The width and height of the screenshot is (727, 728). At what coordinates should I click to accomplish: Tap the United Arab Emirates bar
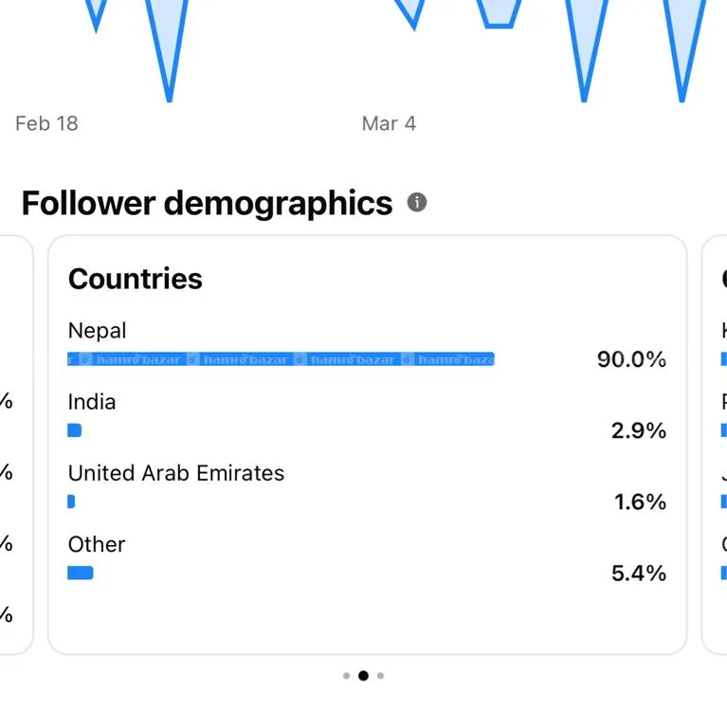pos(71,501)
